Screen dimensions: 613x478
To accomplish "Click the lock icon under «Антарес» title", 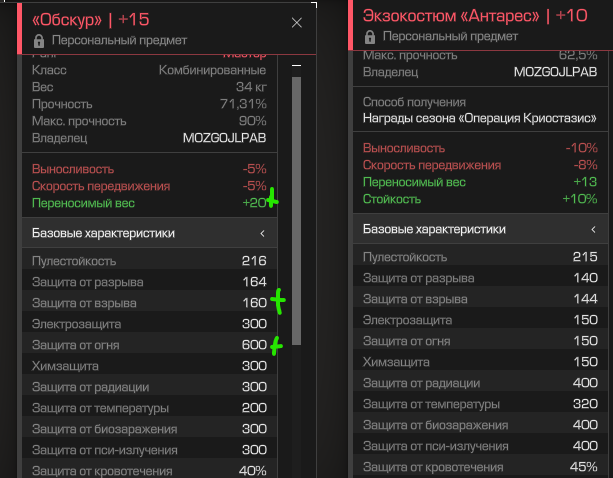I will [x=369, y=37].
